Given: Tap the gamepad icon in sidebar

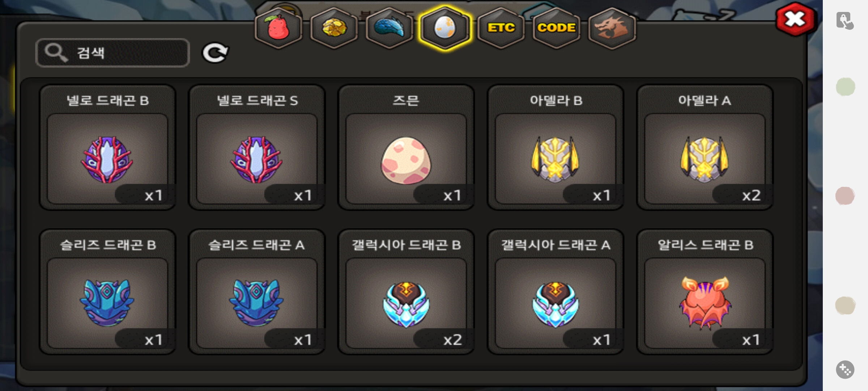Looking at the screenshot, I should [845, 370].
